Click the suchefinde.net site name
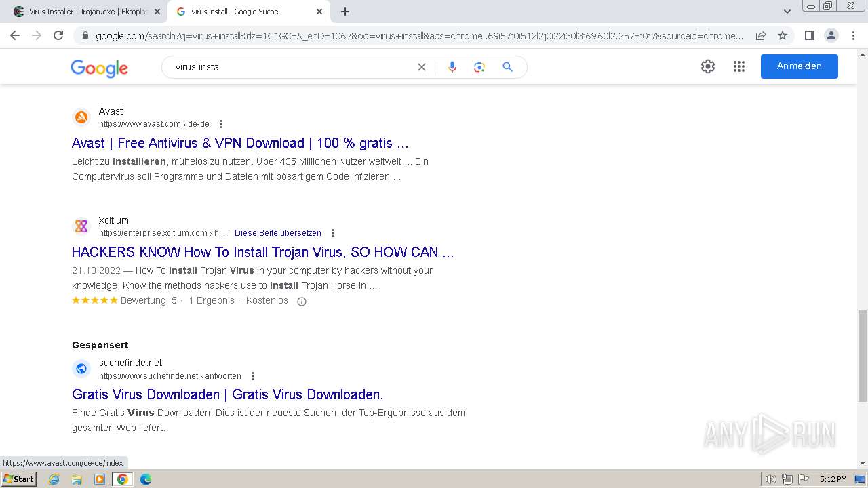 [x=131, y=363]
